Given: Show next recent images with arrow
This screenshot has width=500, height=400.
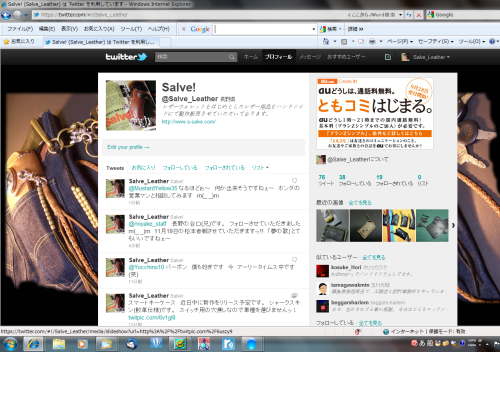Looking at the screenshot, I should [x=453, y=226].
